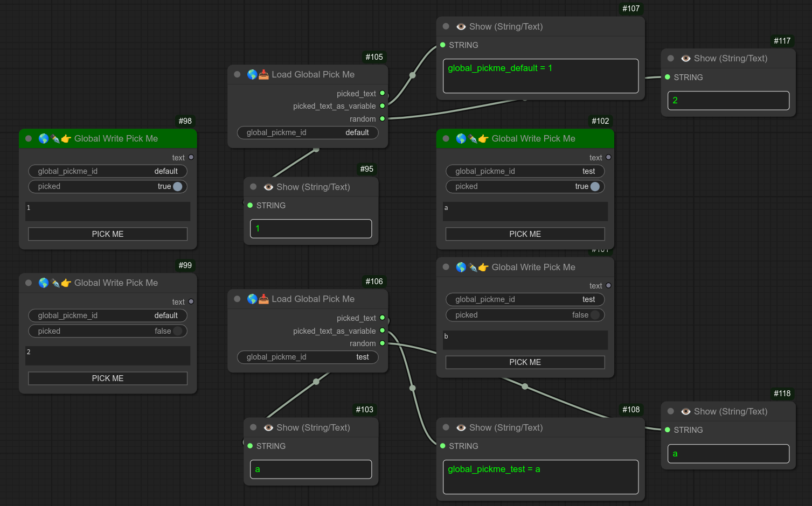Screen dimensions: 812x506
Task: Click the random output port on node #105
Action: pyautogui.click(x=383, y=118)
